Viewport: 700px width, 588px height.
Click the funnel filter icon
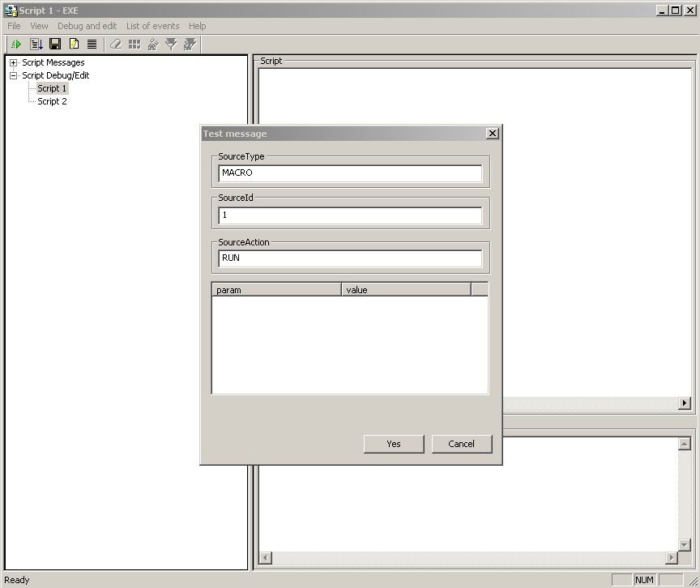pyautogui.click(x=171, y=45)
